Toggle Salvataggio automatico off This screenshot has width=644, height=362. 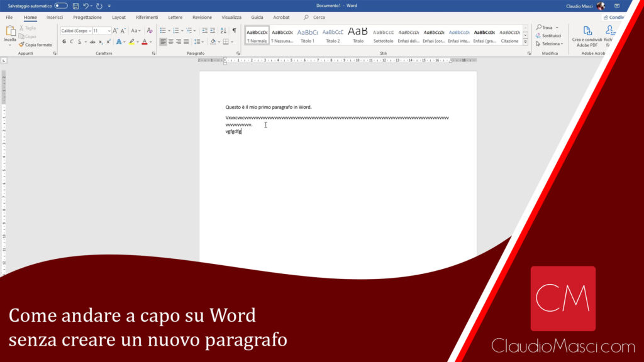click(x=60, y=5)
